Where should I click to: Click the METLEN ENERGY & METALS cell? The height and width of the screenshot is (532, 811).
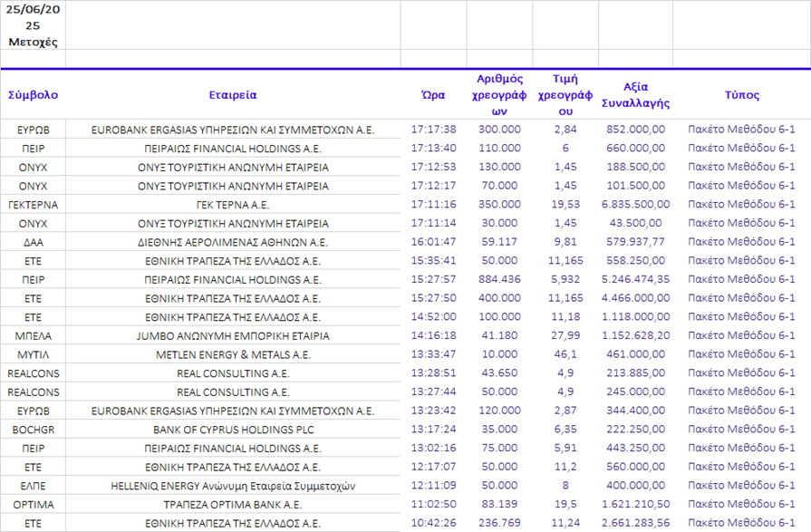233,354
